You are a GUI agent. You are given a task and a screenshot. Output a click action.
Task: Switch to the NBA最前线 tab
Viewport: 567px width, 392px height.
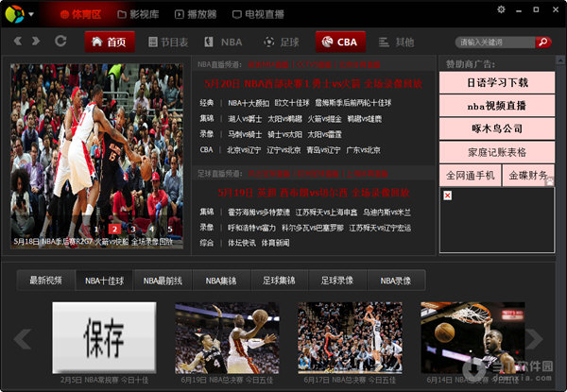163,281
